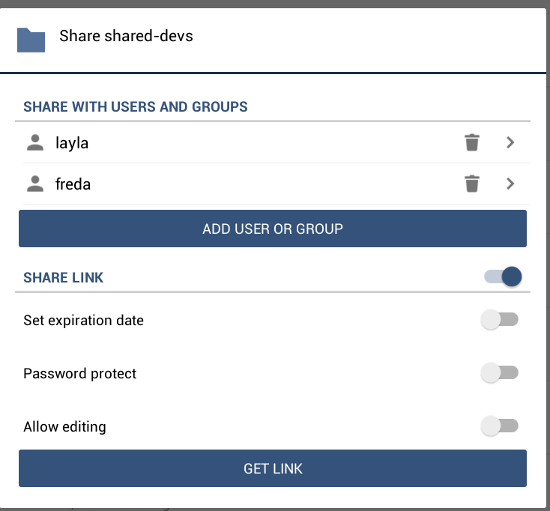
Task: Expand layla's share permissions chevron
Action: 510,142
